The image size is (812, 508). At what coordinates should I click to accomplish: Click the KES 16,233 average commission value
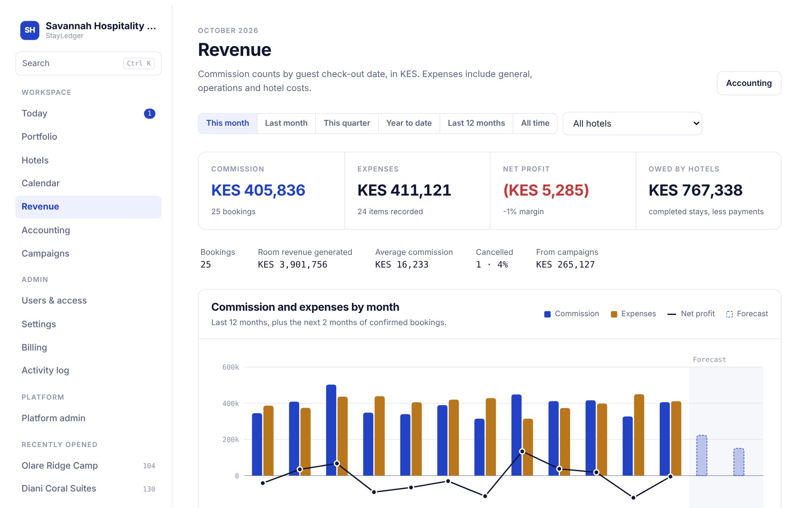(x=402, y=265)
